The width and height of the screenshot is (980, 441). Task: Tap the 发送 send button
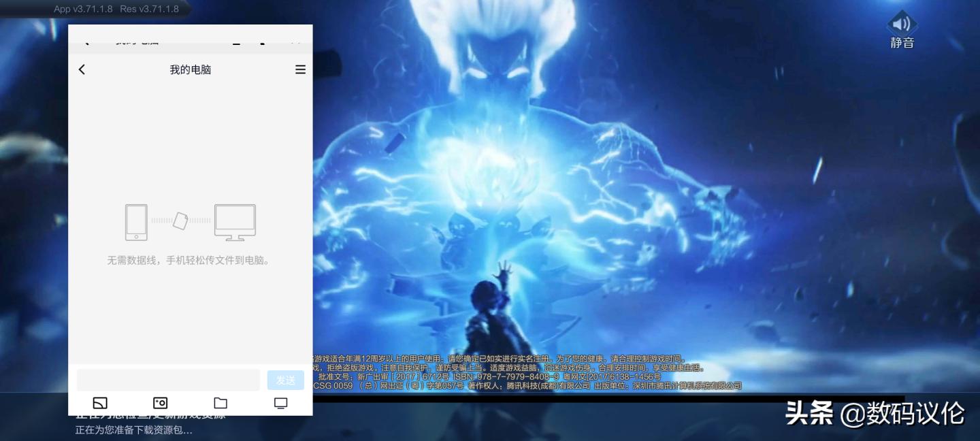click(286, 380)
